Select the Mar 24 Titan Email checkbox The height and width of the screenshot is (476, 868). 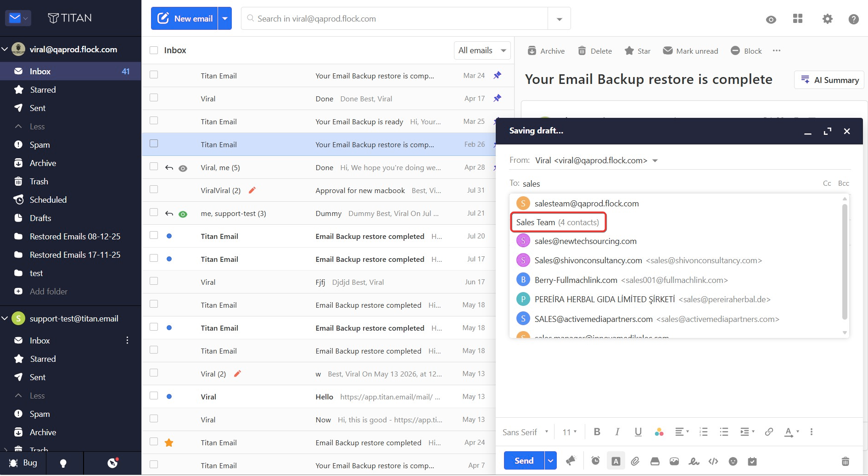point(154,75)
